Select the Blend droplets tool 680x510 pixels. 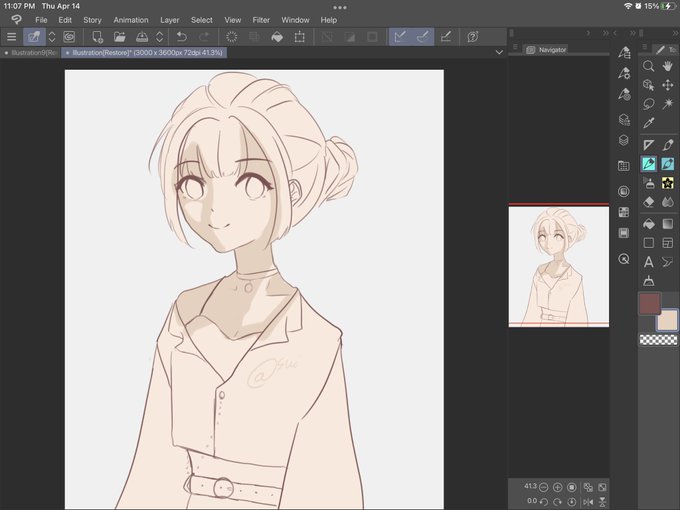coord(667,202)
